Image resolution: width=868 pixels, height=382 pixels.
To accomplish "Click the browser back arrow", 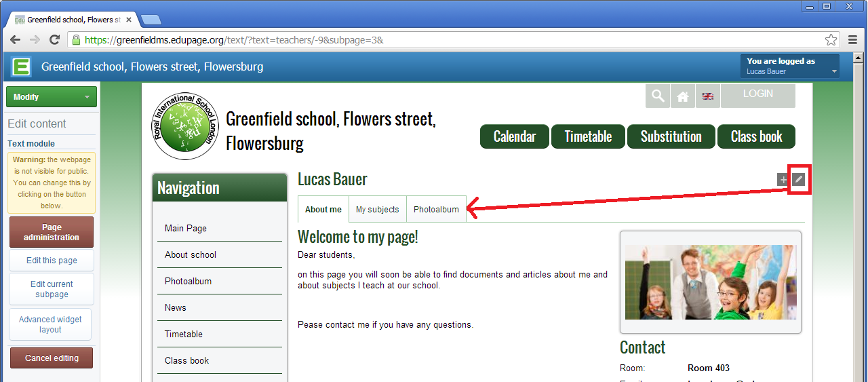I will [x=16, y=40].
